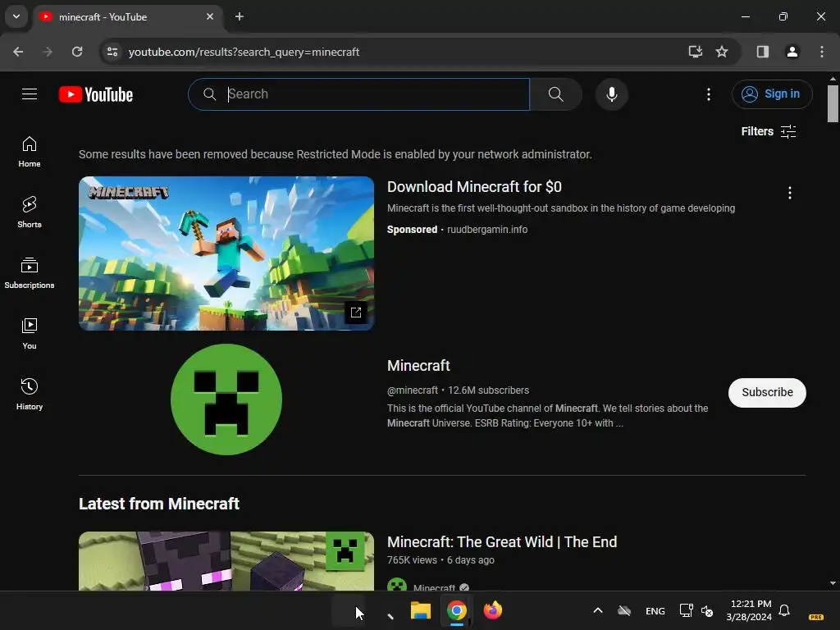
Task: Focus the YouTube Search input field
Action: point(359,94)
